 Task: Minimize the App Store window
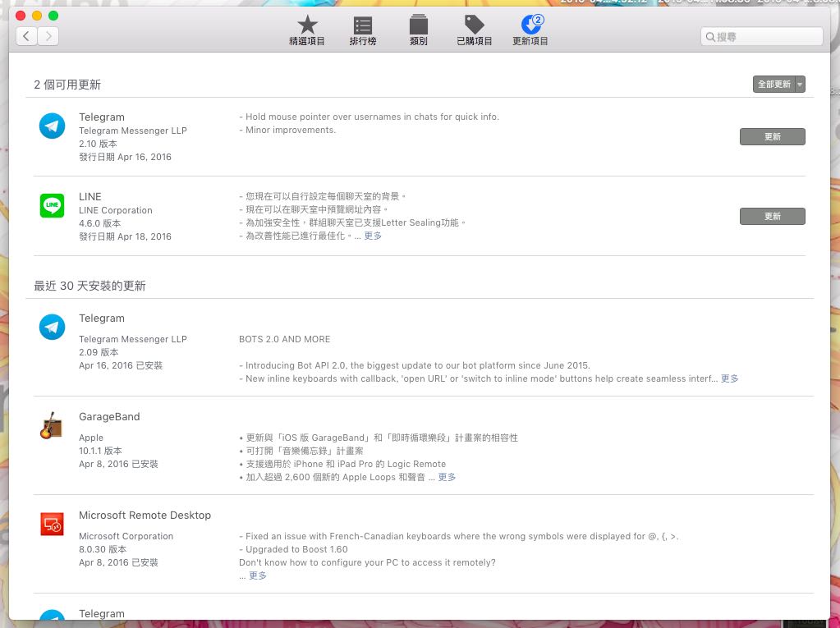tap(37, 16)
